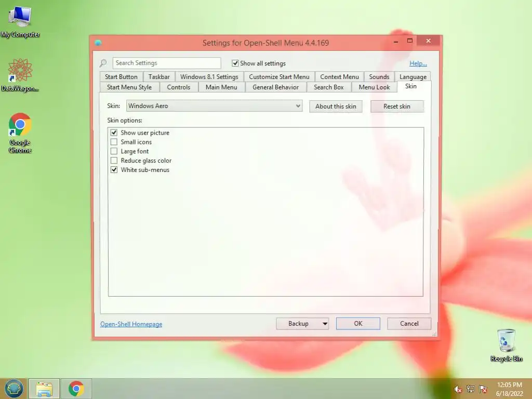Open My Computer desktop icon
This screenshot has height=399, width=532.
[x=20, y=21]
